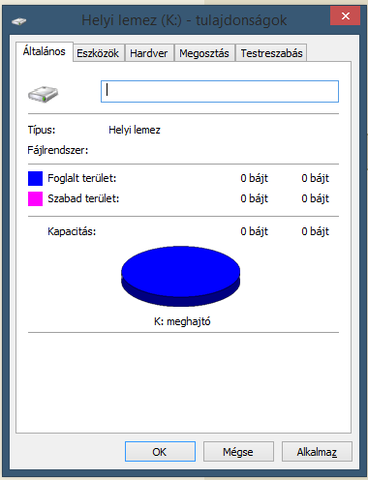Viewport: 368px width, 480px height.
Task: Close the K: properties dialog
Action: coord(345,16)
